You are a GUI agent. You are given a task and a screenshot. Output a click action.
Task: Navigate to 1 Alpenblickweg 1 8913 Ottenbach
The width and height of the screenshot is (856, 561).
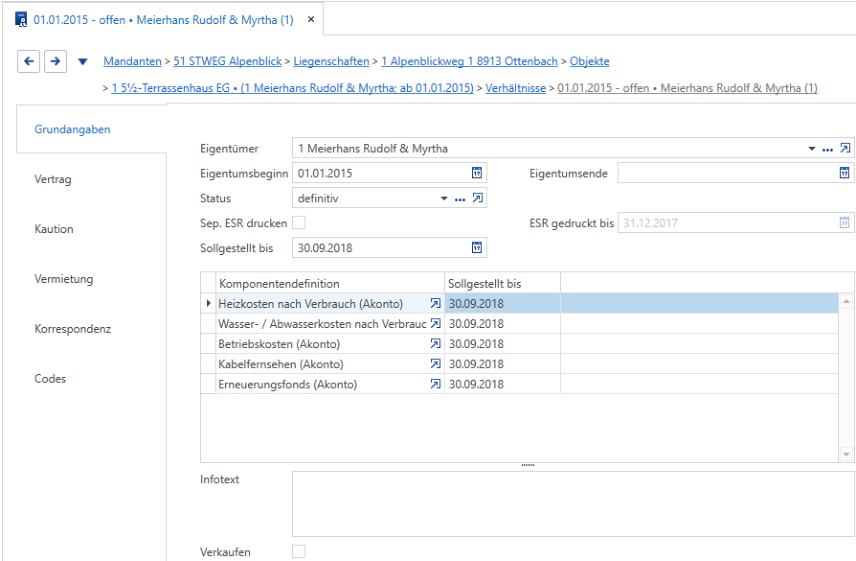coord(469,61)
